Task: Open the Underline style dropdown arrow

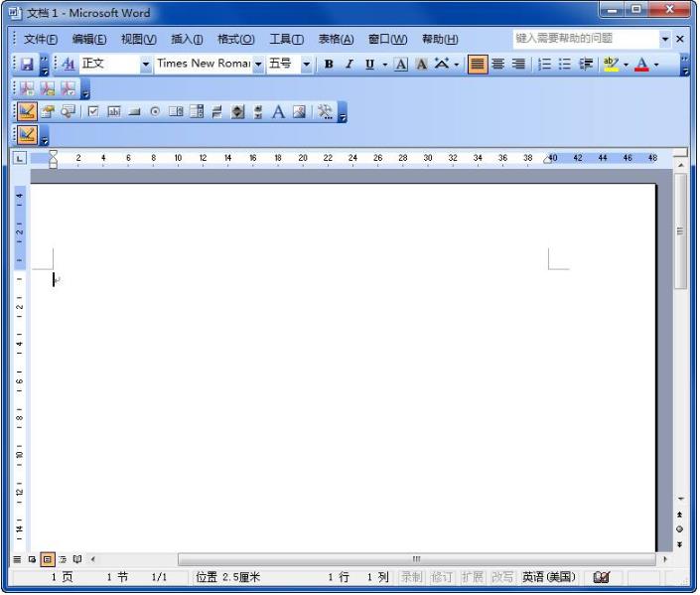Action: pos(385,65)
